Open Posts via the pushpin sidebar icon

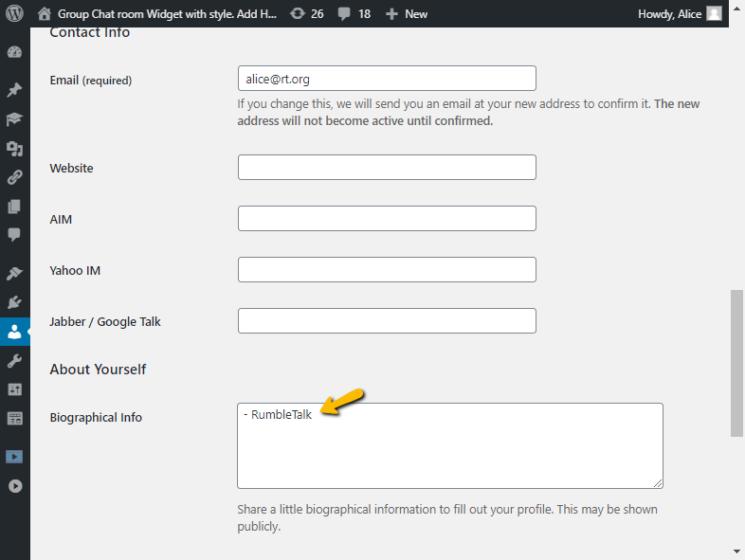(15, 89)
